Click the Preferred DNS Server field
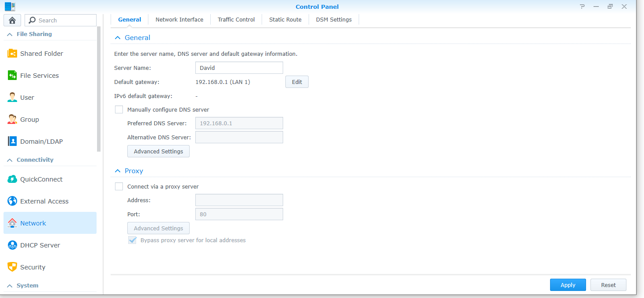Viewport: 644px width, 298px height. [239, 123]
